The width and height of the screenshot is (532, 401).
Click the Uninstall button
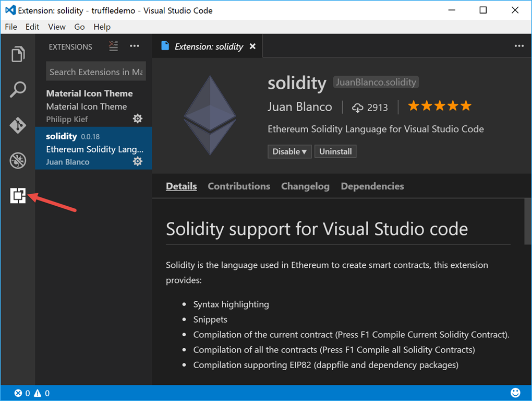pos(335,151)
